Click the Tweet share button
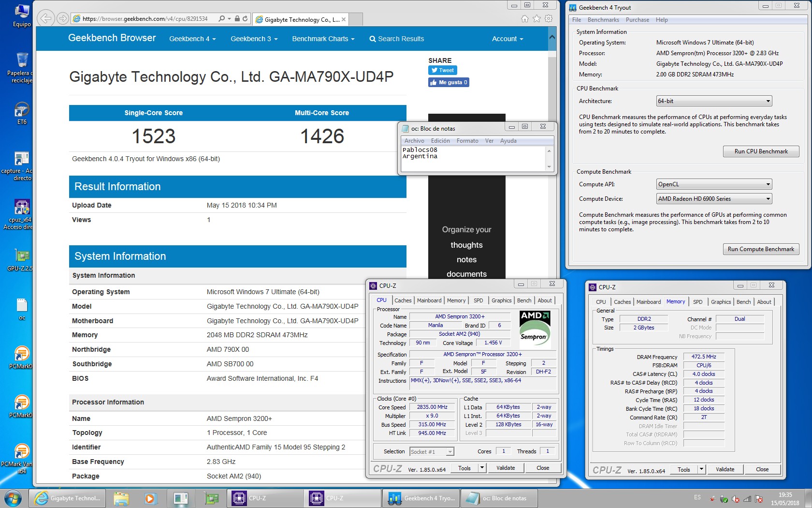812x508 pixels. [x=442, y=70]
